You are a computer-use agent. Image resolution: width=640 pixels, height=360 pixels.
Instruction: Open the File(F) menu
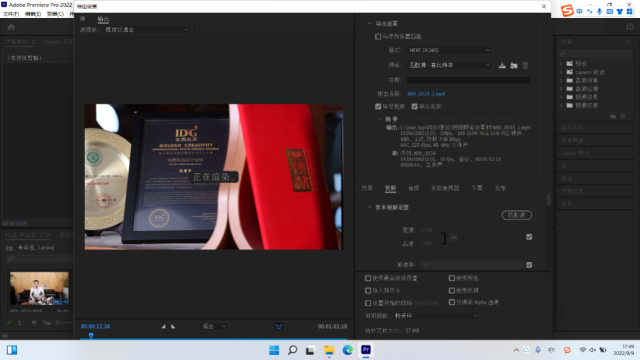(x=11, y=14)
